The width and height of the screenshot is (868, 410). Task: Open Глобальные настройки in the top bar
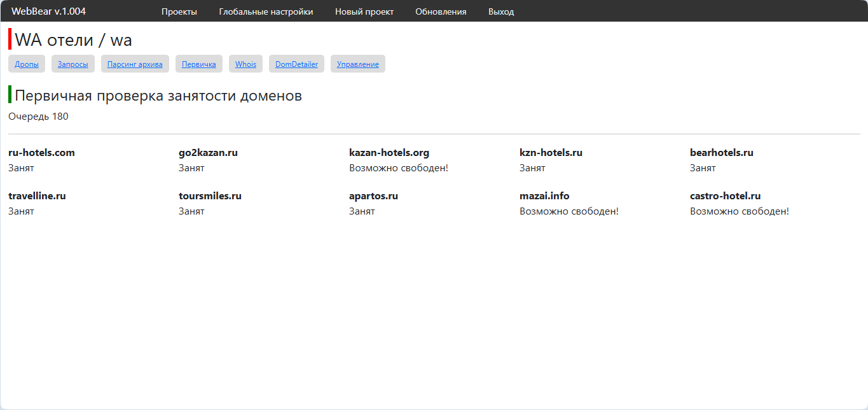pyautogui.click(x=266, y=11)
